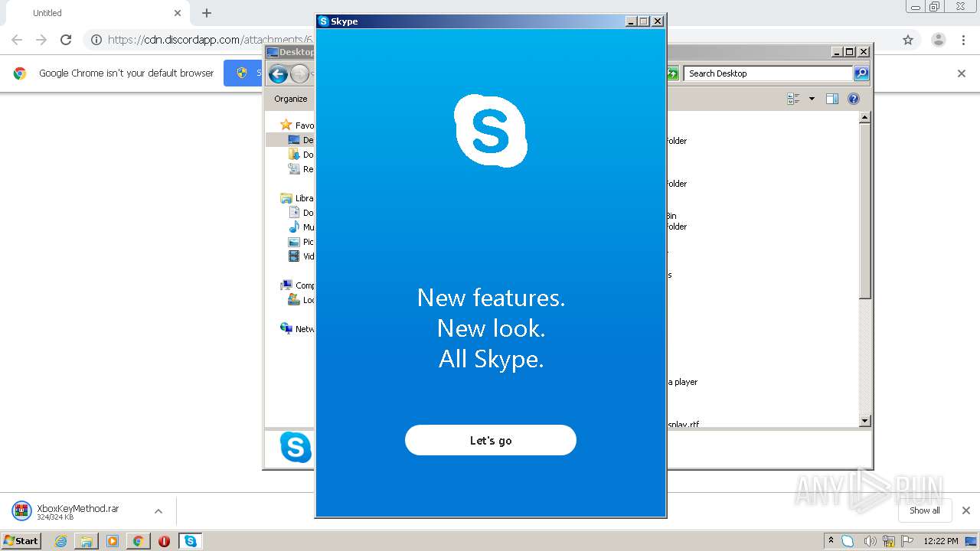Click the explorer refresh address button
The image size is (980, 551).
(672, 73)
